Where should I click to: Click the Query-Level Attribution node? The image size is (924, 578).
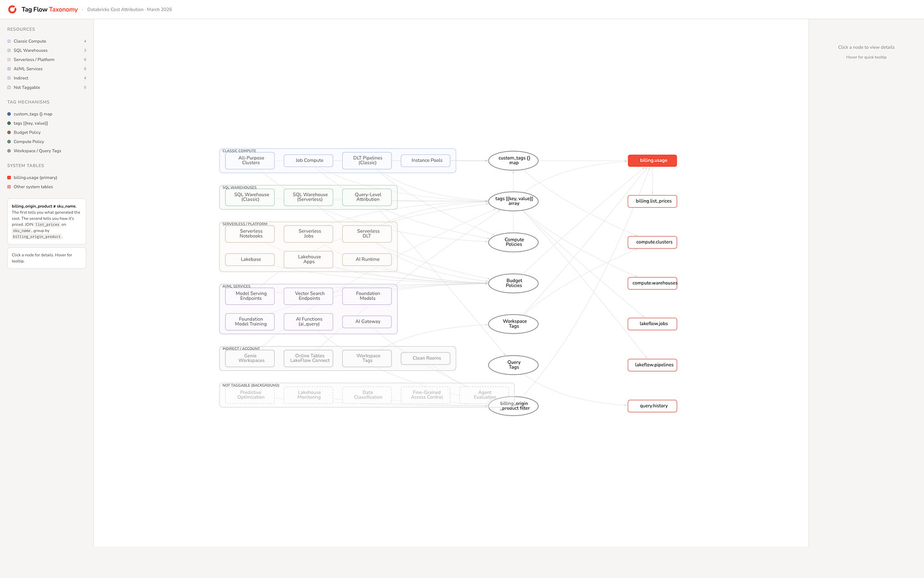pos(367,198)
